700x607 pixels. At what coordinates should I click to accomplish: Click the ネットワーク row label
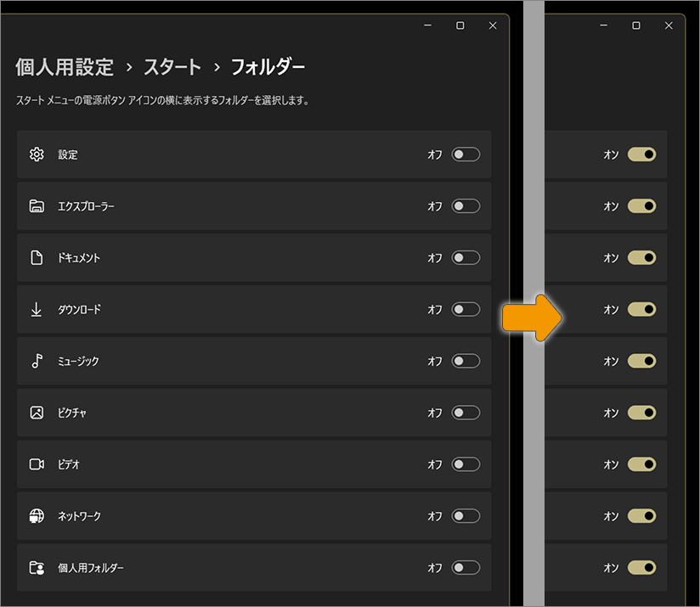pos(80,516)
